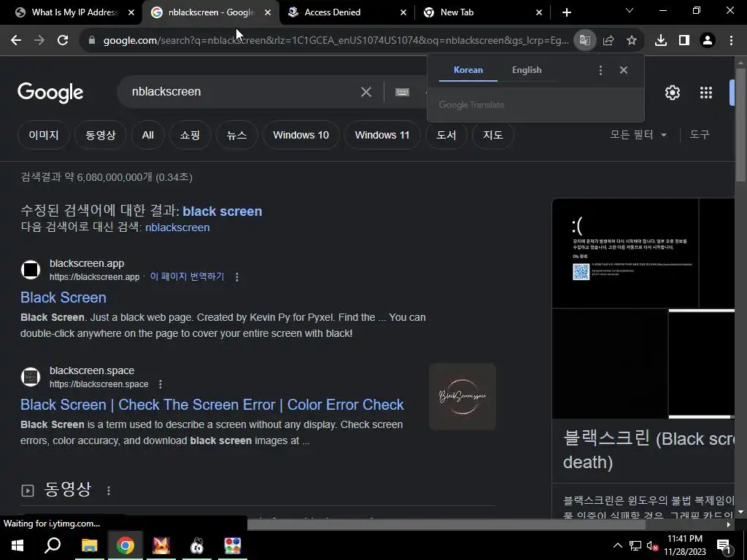Open the Windows Start menu

tap(18, 545)
